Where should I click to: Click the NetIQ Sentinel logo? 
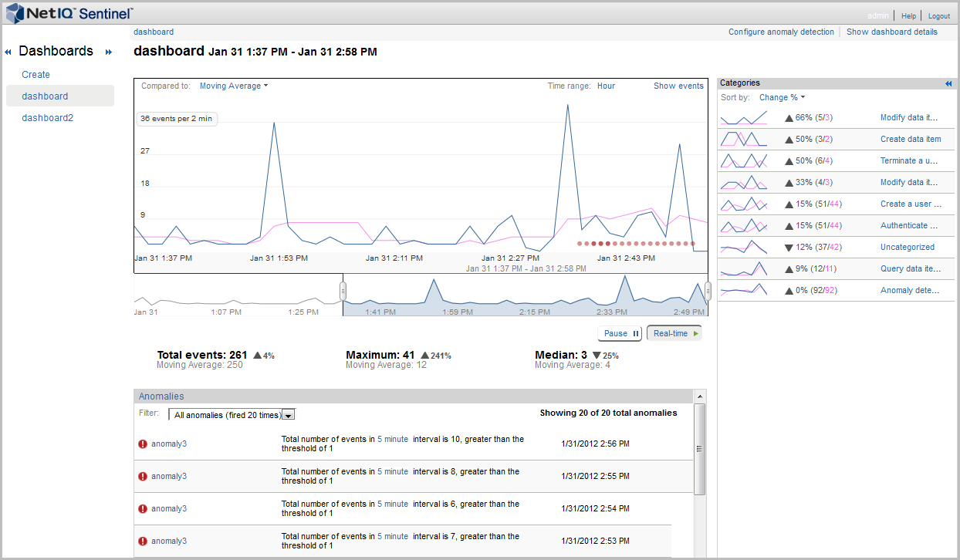point(69,14)
